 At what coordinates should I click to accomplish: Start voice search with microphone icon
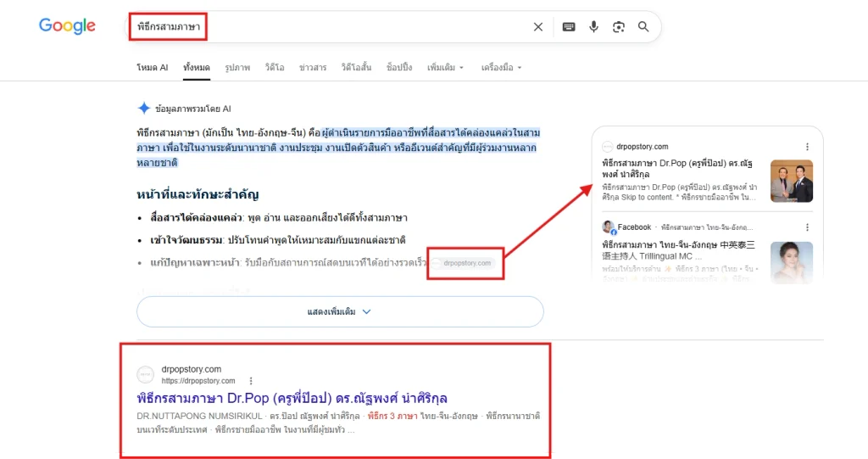point(593,26)
